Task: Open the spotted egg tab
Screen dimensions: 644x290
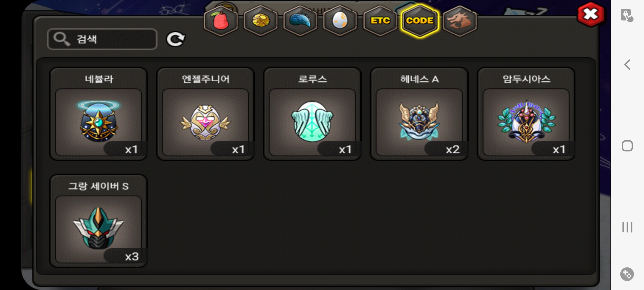Action: (x=340, y=21)
